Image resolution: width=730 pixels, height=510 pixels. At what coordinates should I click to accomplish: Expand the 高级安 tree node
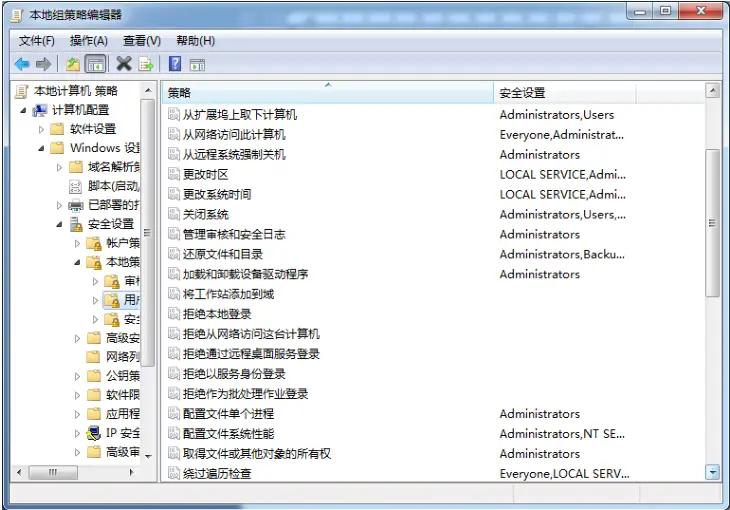pyautogui.click(x=77, y=339)
